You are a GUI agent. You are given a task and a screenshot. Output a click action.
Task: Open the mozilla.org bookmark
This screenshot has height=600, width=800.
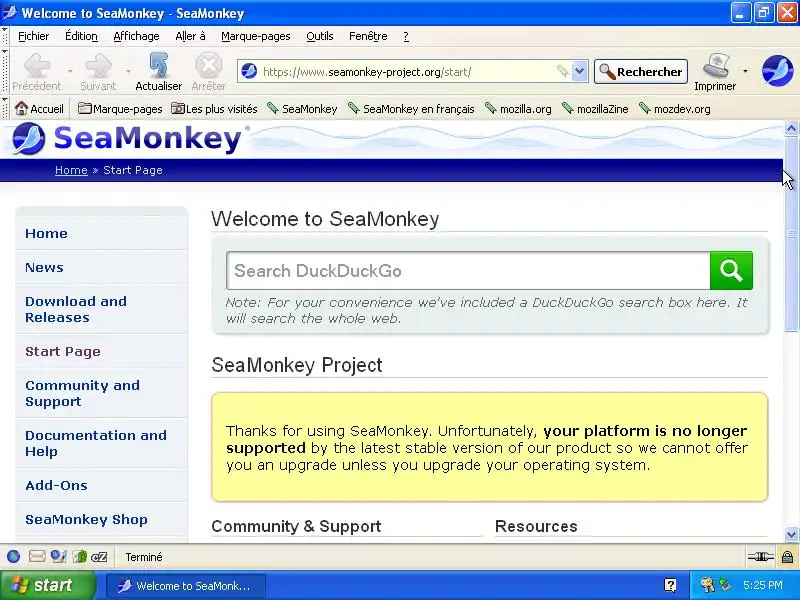518,109
